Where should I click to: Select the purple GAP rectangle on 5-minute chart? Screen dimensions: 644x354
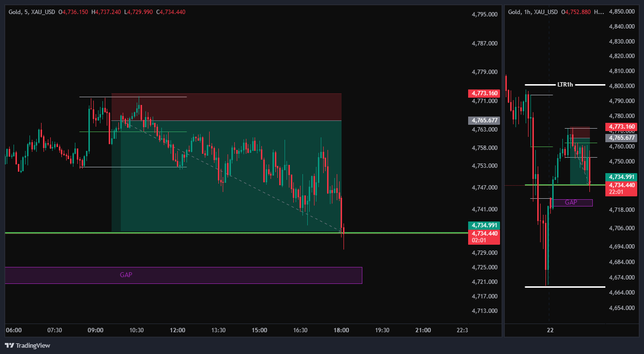coord(183,275)
